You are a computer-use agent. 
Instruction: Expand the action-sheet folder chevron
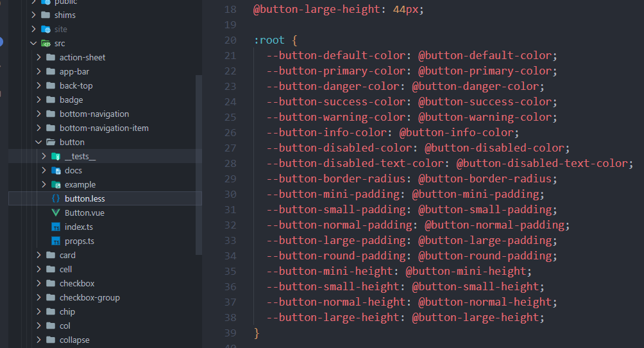click(x=38, y=57)
